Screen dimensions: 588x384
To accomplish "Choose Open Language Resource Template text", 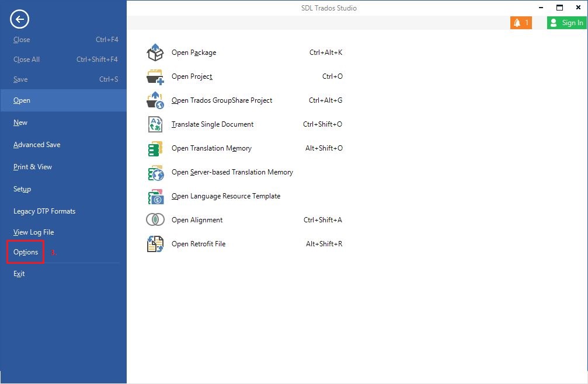I will click(226, 196).
